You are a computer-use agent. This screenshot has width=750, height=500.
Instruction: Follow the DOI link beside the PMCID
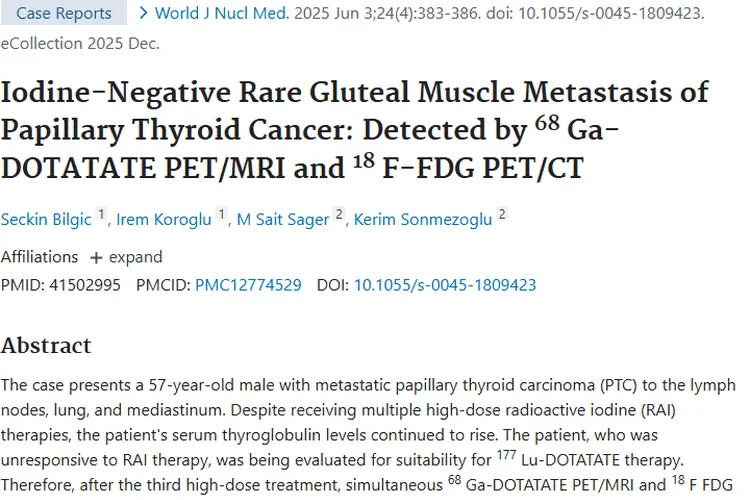click(445, 285)
